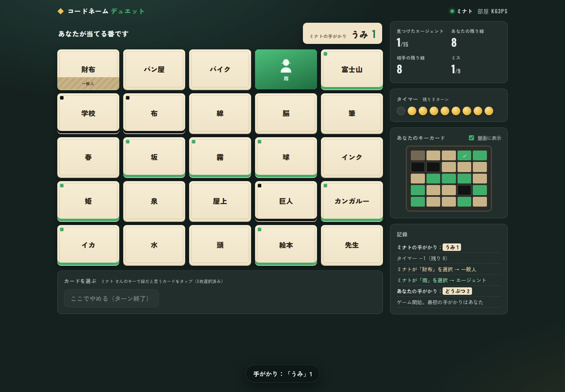Click log entry ミナトが「雨」を選択 → エージェント
565x392 pixels.
(x=449, y=280)
